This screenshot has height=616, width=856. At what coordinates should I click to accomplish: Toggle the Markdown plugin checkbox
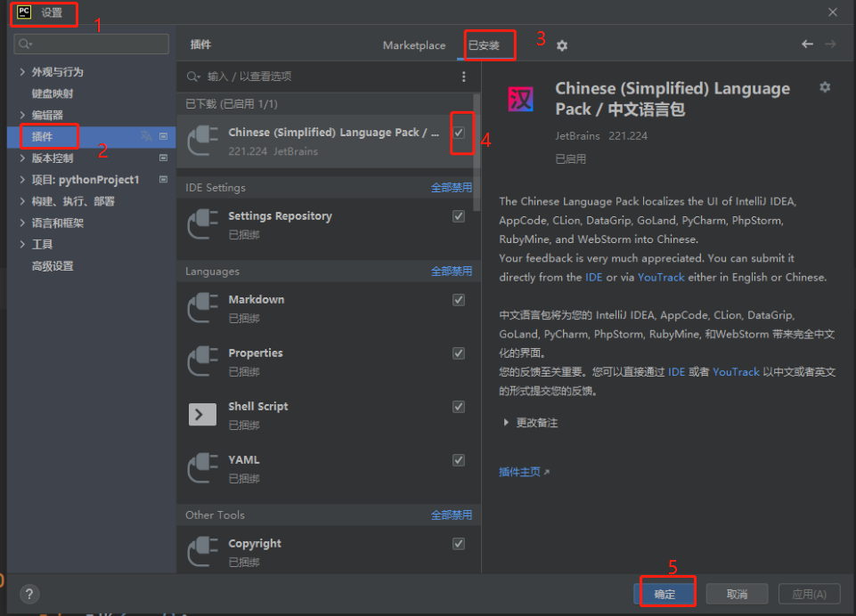(x=459, y=299)
